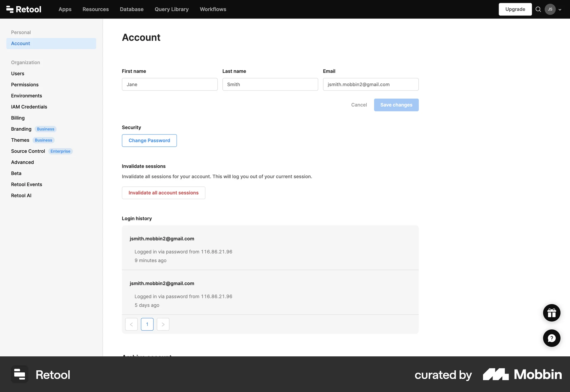This screenshot has width=570, height=392.
Task: Switch to the Workflows section
Action: pyautogui.click(x=213, y=9)
